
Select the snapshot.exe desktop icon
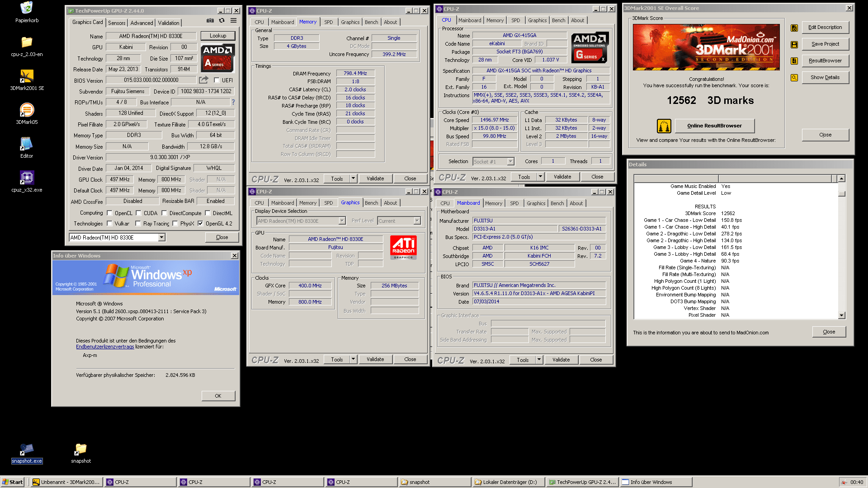(27, 449)
